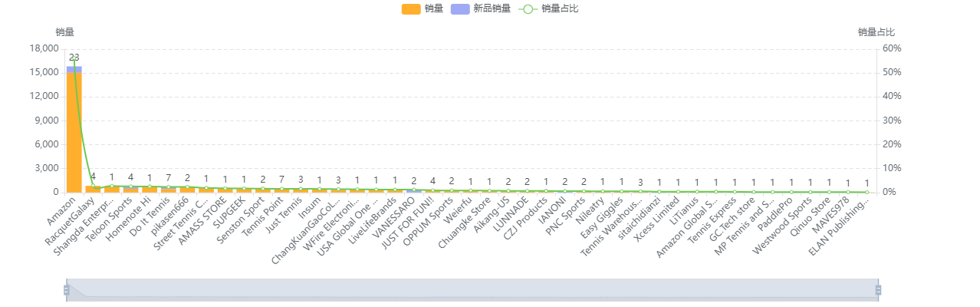Screen dimensions: 980x307
Task: Click the value label 23 above Amazon
Action: [x=74, y=58]
